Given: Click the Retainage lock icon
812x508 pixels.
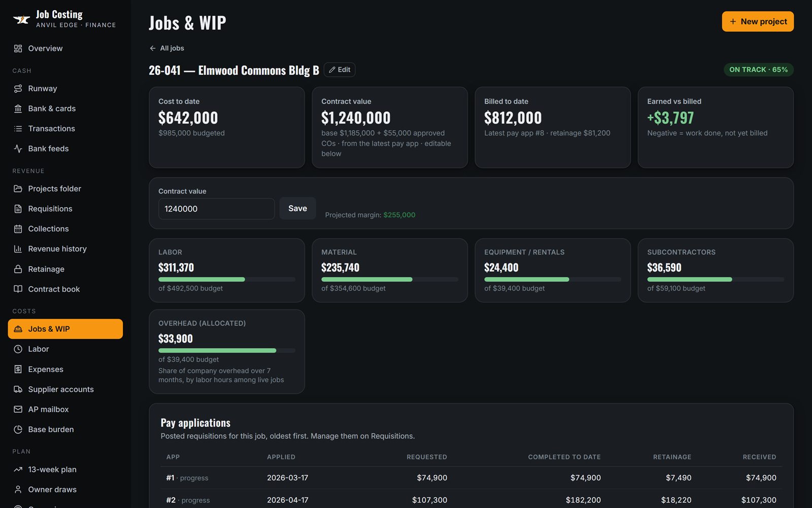Looking at the screenshot, I should click(18, 269).
